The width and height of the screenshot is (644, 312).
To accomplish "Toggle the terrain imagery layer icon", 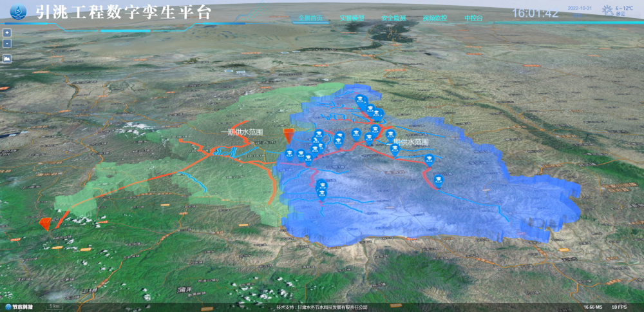I will coord(7,58).
